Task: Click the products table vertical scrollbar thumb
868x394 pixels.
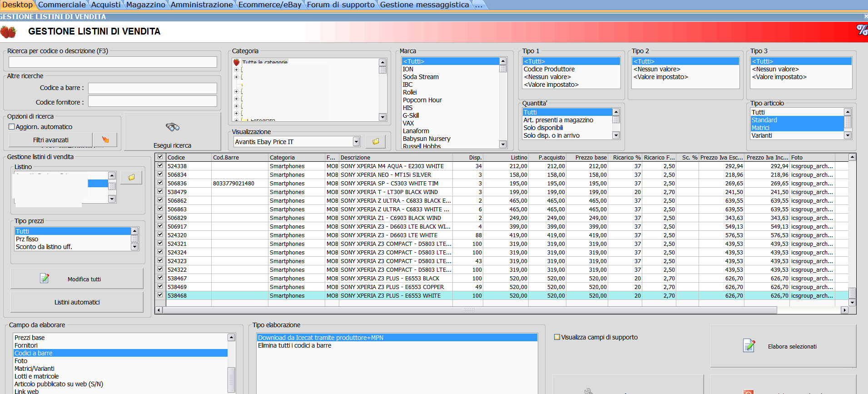Action: (853, 293)
